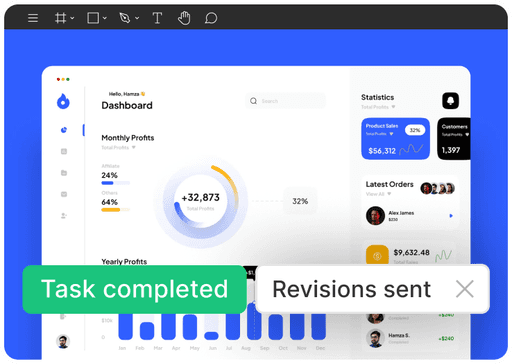Click the stacked avatars in Latest Orders

click(437, 188)
